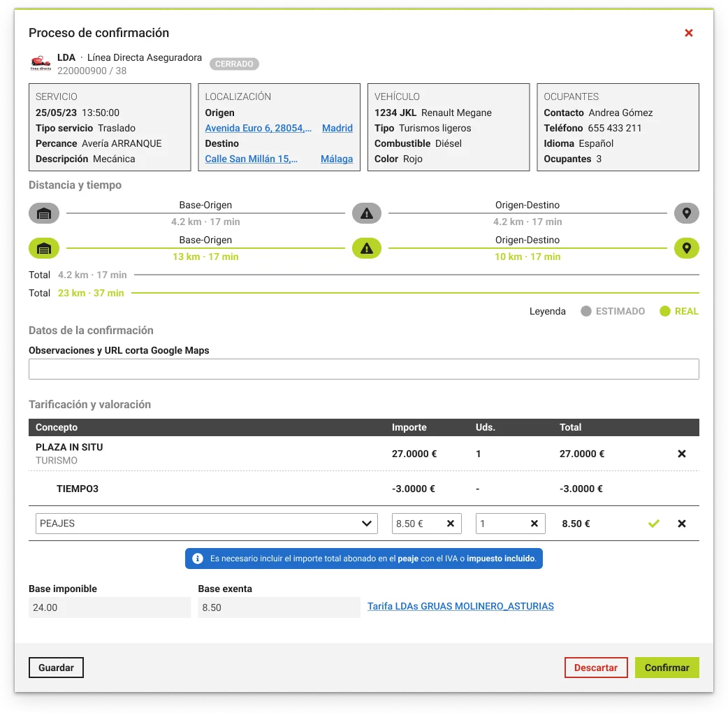
Task: Click the gray ESTIMADO legend dot
Action: (x=586, y=311)
